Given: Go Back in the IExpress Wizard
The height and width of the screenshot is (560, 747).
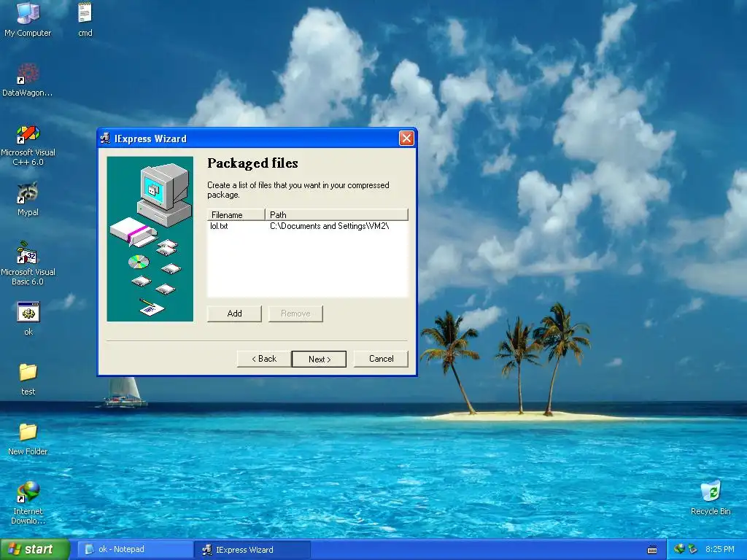Looking at the screenshot, I should [x=264, y=359].
